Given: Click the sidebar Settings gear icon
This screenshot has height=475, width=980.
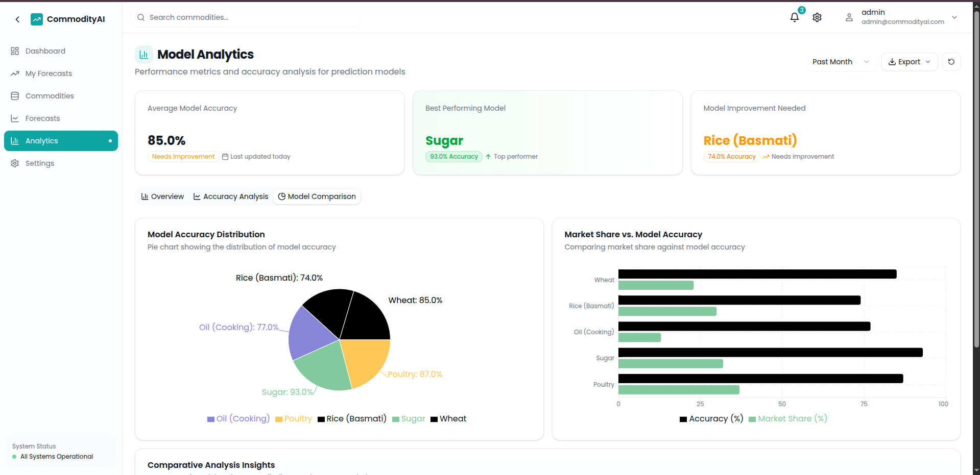Looking at the screenshot, I should (15, 163).
